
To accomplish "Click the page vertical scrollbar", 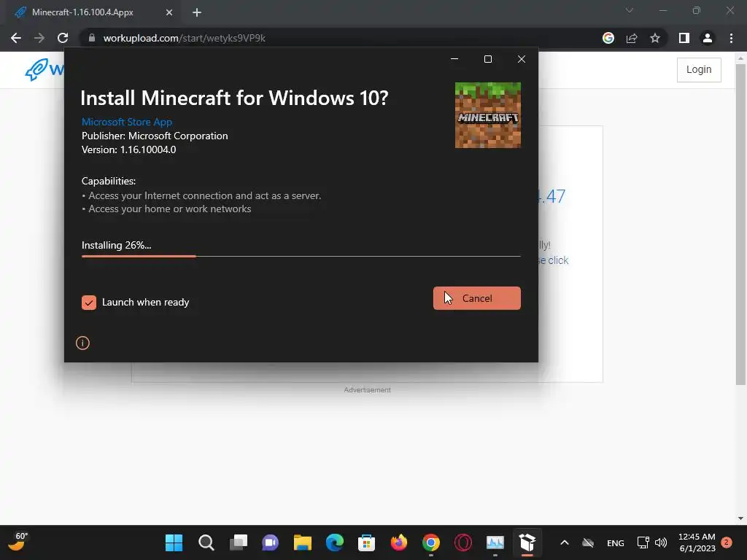I will click(x=740, y=224).
